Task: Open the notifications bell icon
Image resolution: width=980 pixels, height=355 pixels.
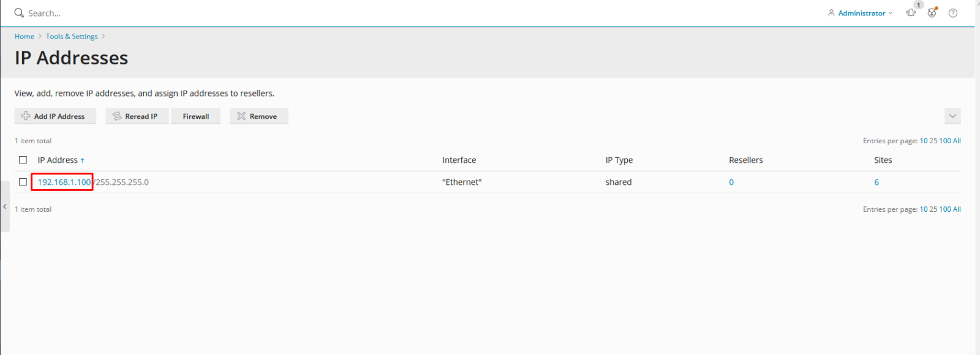Action: 911,13
